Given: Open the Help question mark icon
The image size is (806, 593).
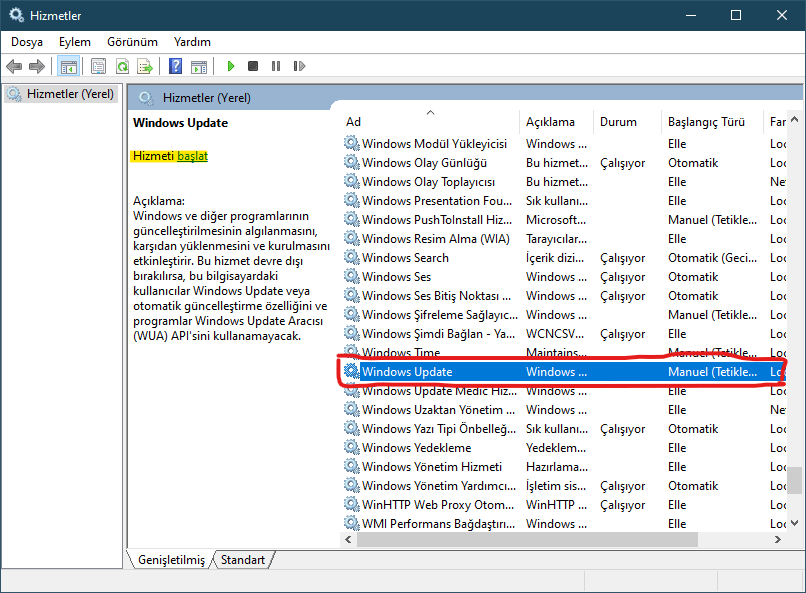Looking at the screenshot, I should [175, 66].
